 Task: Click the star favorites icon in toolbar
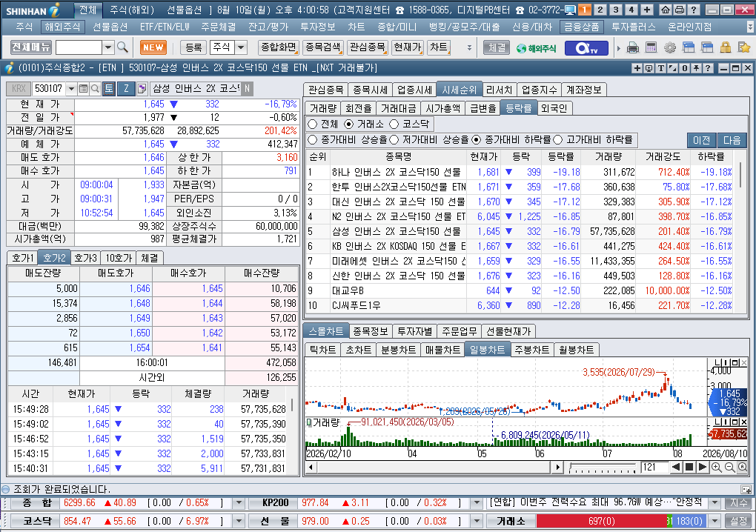pos(744,47)
